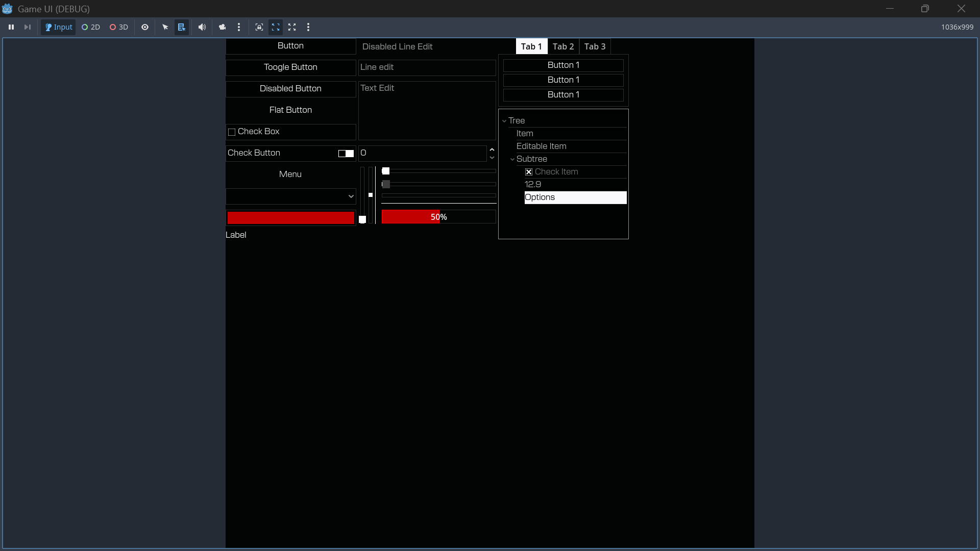Switch to Tab 2

click(563, 46)
